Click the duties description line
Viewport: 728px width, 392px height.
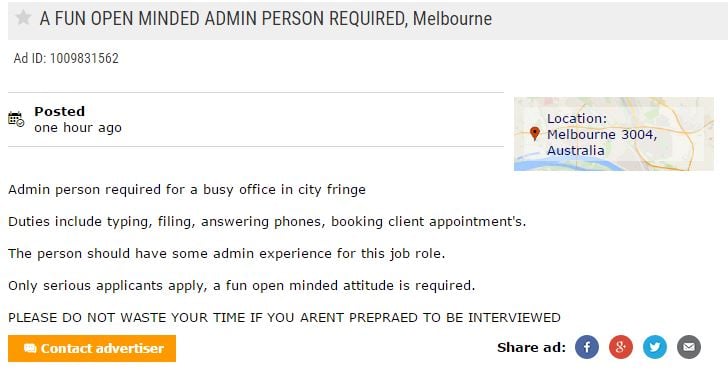point(267,222)
